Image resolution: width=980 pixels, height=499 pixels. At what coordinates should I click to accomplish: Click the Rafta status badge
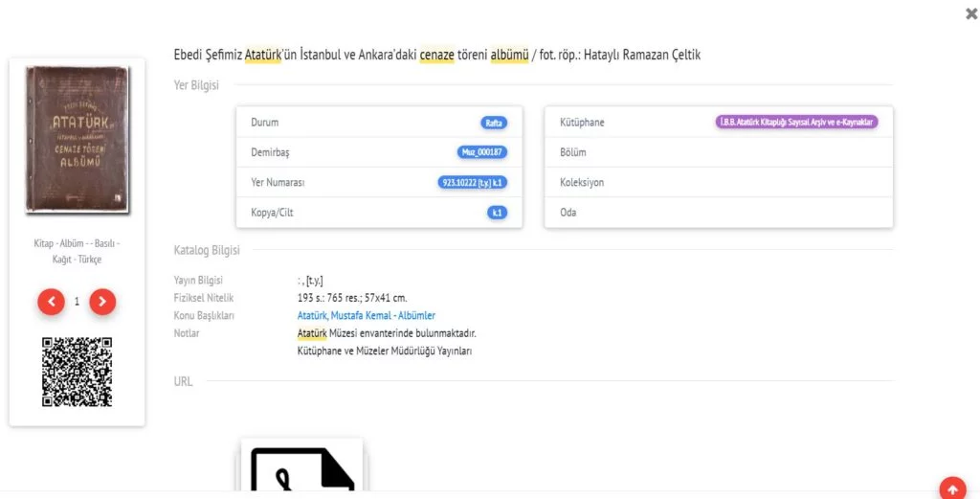[493, 123]
